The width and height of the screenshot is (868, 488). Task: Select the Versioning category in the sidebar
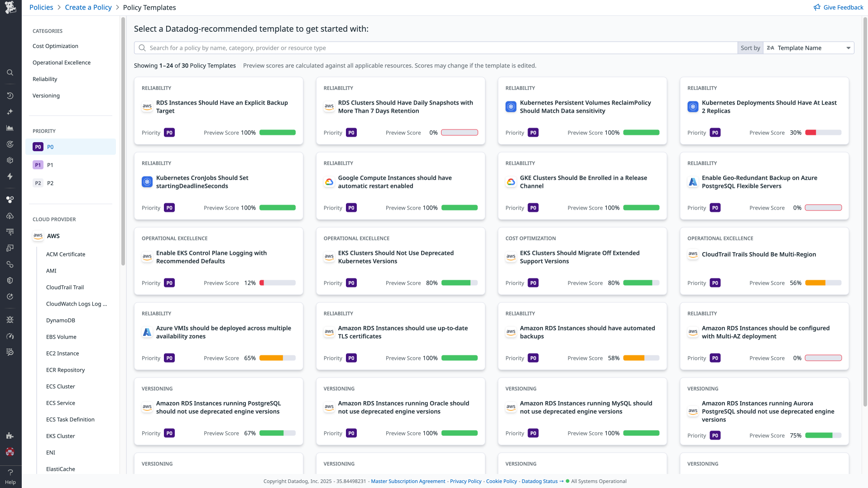(46, 96)
